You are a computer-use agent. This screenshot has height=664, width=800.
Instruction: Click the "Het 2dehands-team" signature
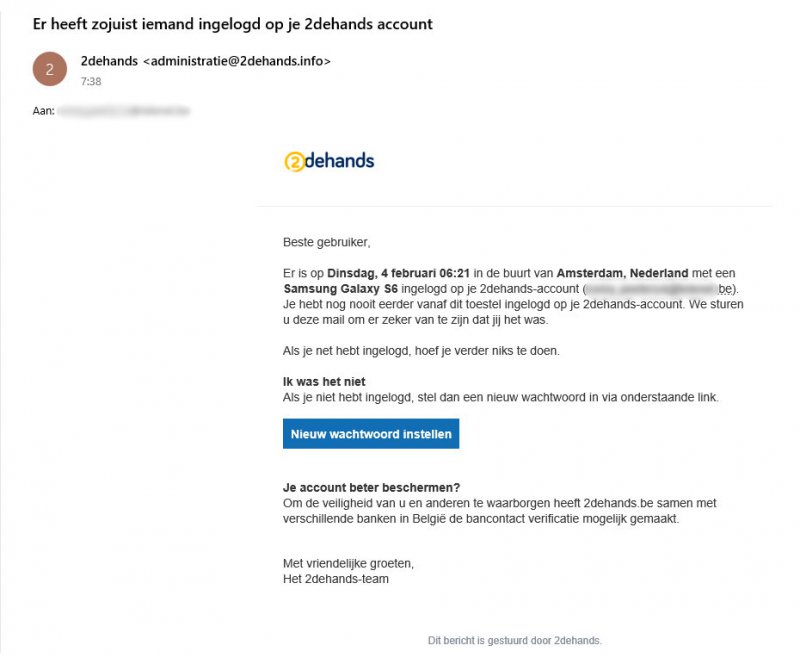pos(336,579)
